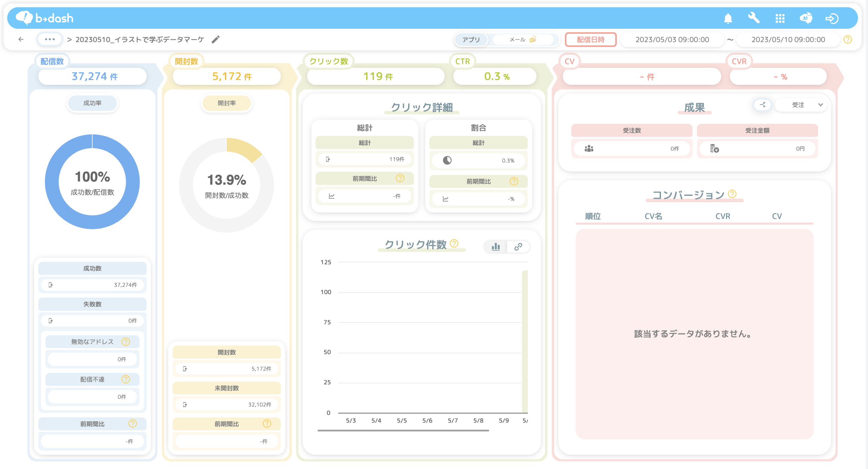Image resolution: width=868 pixels, height=469 pixels.
Task: Click the notification bell icon
Action: coord(728,18)
